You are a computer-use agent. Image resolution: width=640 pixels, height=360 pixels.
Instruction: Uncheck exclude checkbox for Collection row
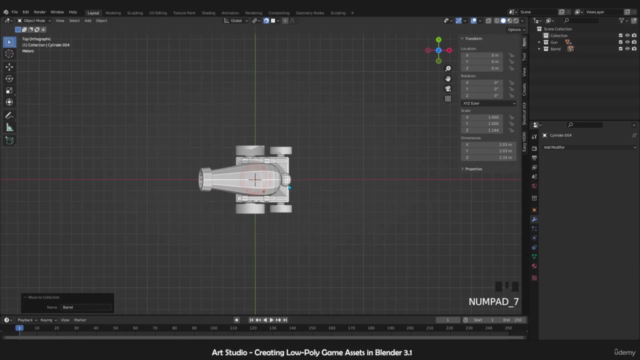pyautogui.click(x=620, y=36)
